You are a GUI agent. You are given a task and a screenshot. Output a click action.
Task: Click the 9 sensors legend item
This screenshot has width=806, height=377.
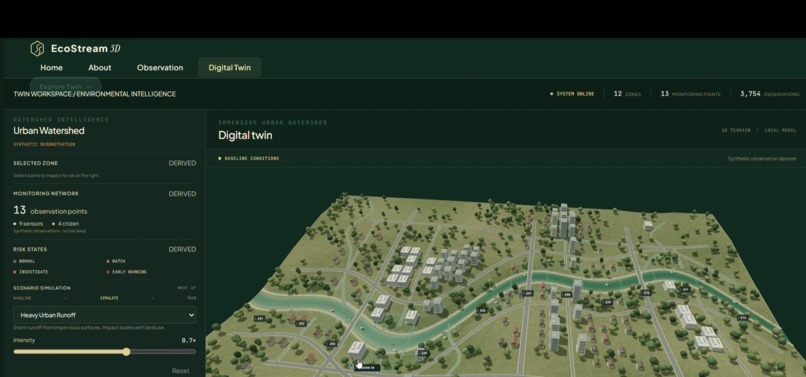click(28, 224)
